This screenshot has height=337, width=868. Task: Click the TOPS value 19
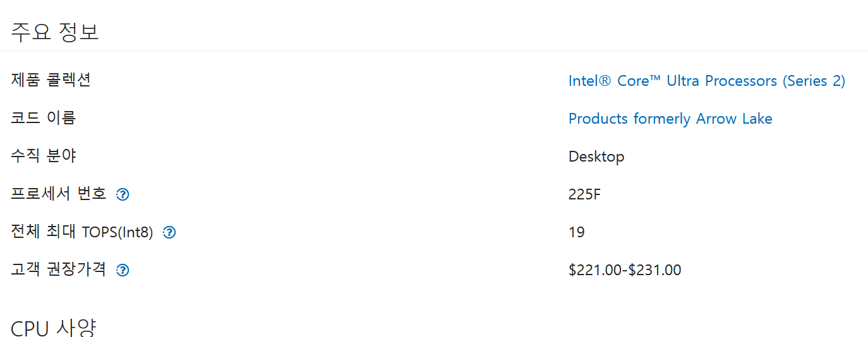pyautogui.click(x=577, y=232)
